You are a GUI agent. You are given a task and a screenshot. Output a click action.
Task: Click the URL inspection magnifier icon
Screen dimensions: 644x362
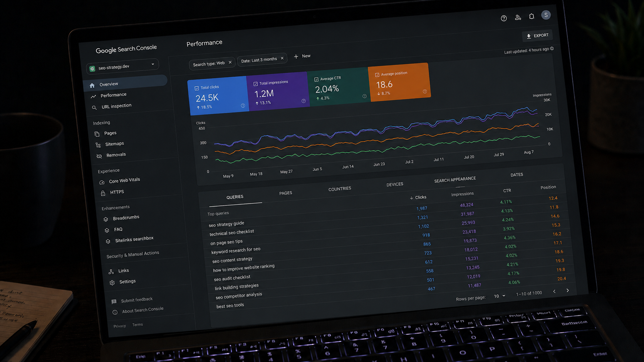pos(94,108)
